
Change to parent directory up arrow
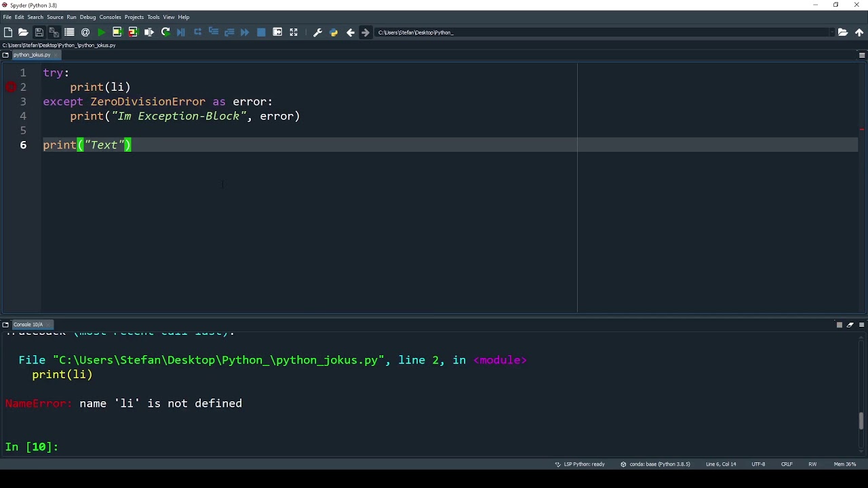coord(859,32)
